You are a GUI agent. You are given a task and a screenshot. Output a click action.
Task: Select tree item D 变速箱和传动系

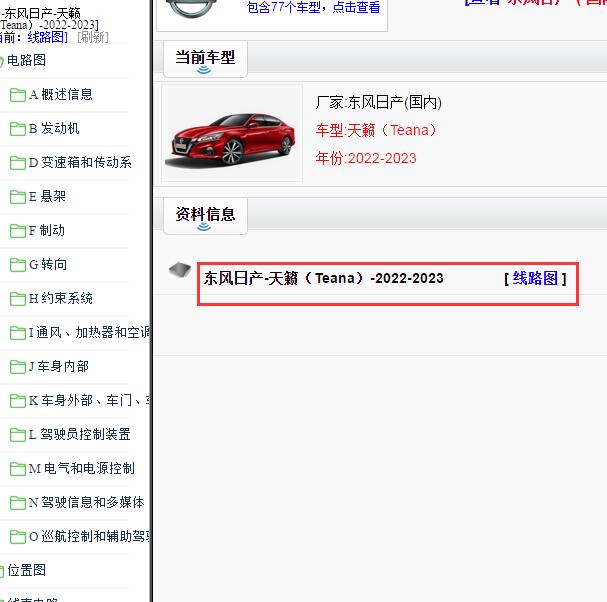81,163
